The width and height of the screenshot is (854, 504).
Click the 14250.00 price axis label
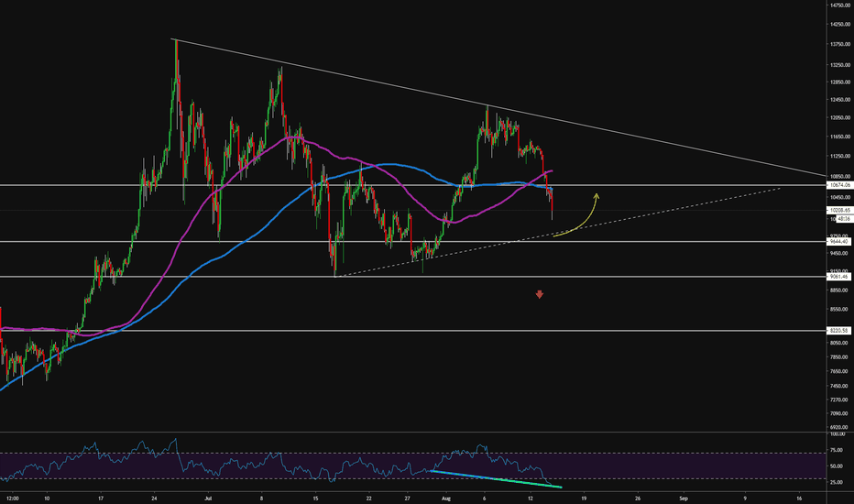841,25
